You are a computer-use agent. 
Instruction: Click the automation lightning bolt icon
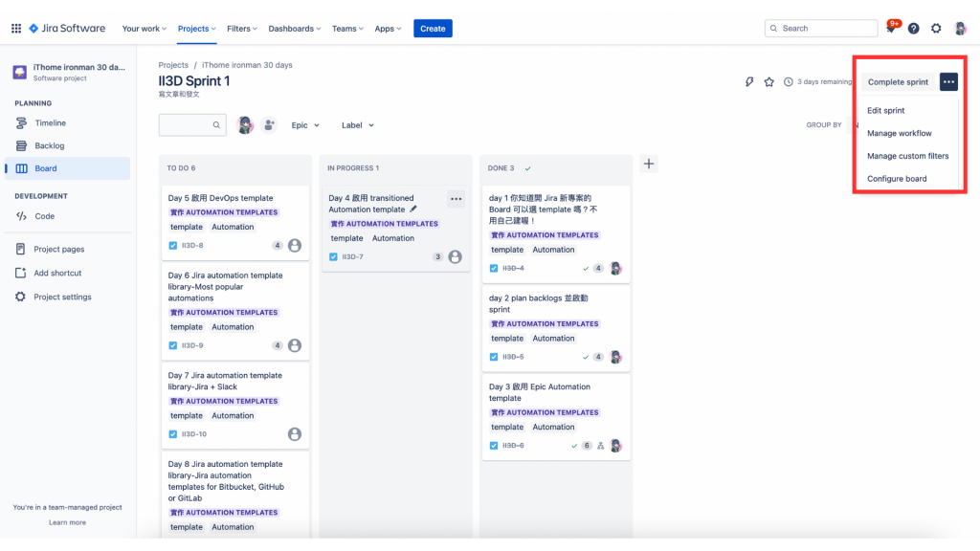749,82
